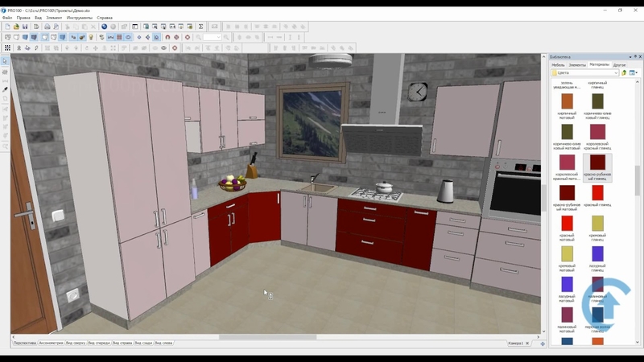Click the viewport horizontal scrollbar
The width and height of the screenshot is (644, 362).
pyautogui.click(x=266, y=337)
